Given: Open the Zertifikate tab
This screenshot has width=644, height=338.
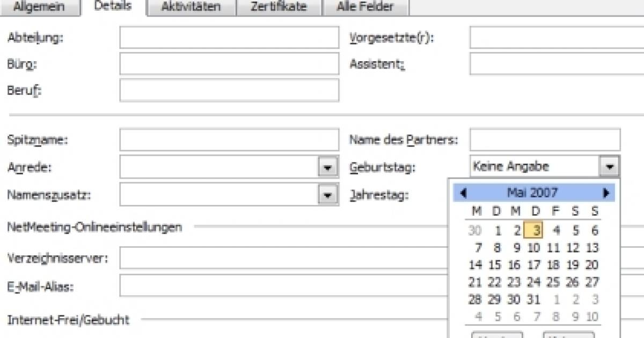Looking at the screenshot, I should coord(278,7).
